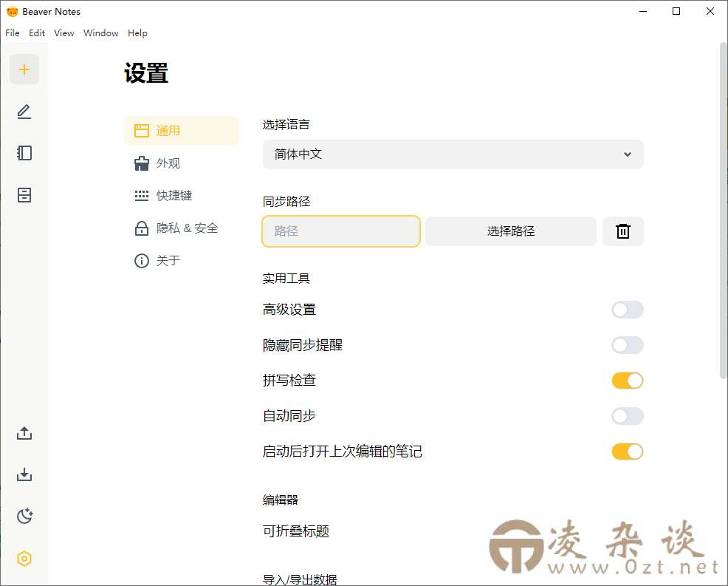Open settings hexagon icon in sidebar

(24, 559)
